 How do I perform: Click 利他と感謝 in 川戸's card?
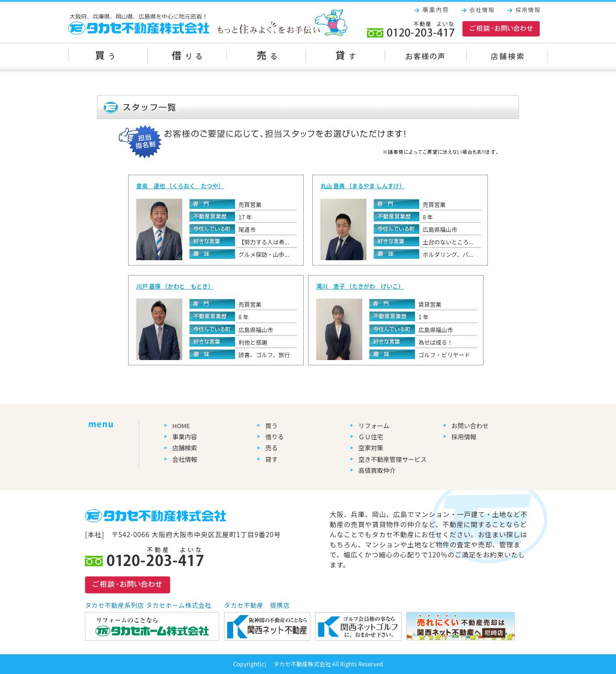pos(253,343)
